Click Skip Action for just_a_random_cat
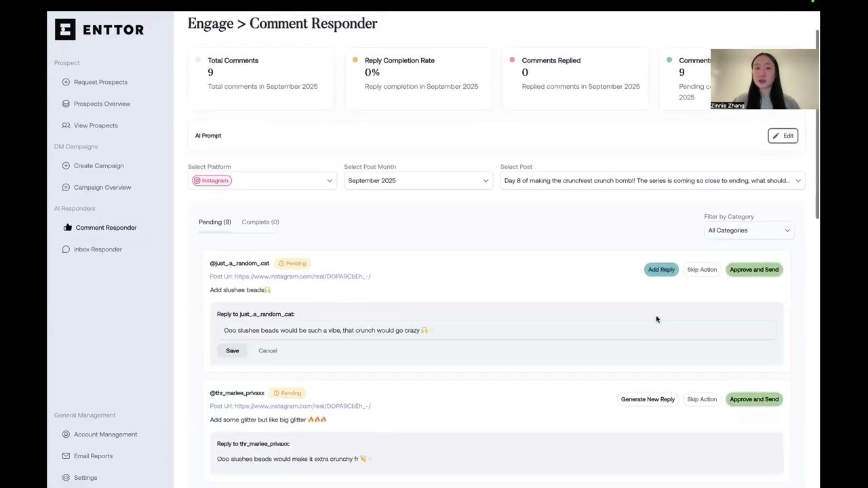 pos(702,270)
